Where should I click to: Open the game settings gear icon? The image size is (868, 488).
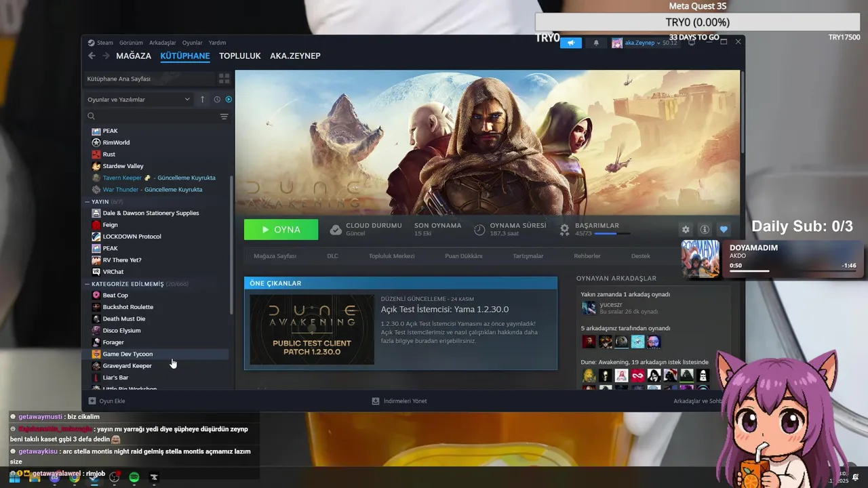(x=686, y=230)
